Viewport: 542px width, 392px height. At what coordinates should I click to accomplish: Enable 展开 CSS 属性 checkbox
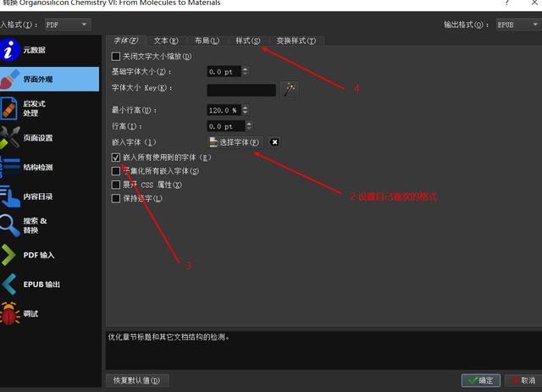point(116,185)
